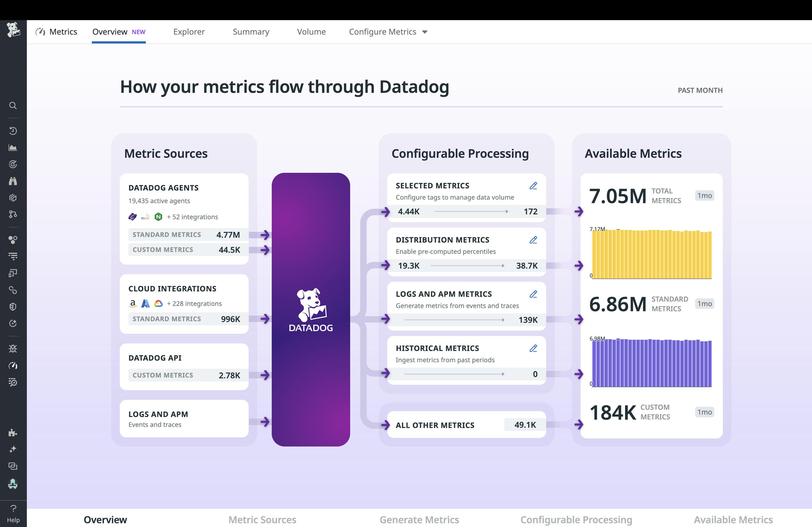Select the Volume tab

(x=311, y=31)
